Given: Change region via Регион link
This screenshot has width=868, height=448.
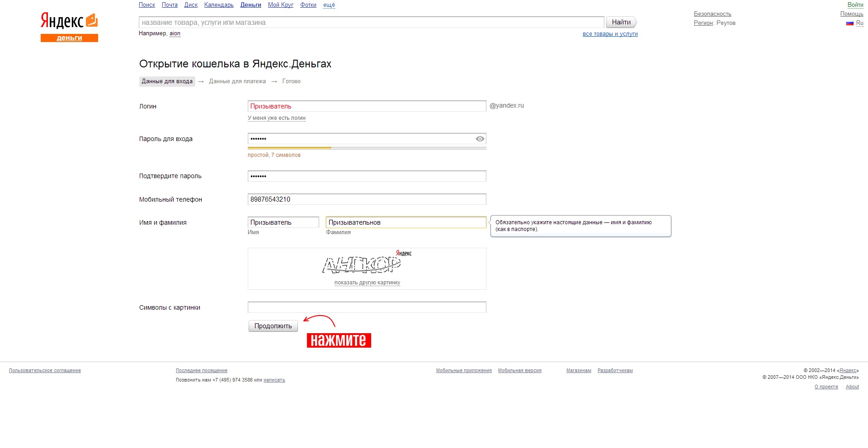Looking at the screenshot, I should [x=703, y=23].
